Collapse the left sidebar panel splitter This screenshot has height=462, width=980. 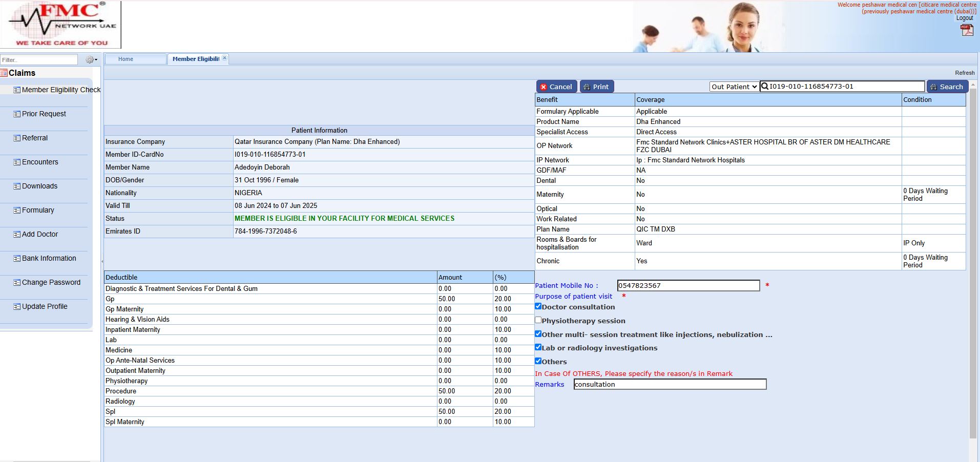[102, 261]
